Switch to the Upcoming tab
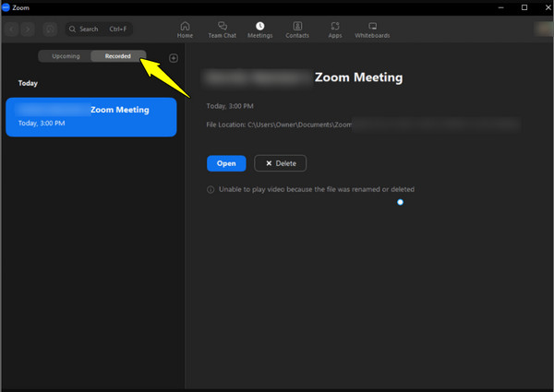Image resolution: width=554 pixels, height=392 pixels. tap(66, 56)
